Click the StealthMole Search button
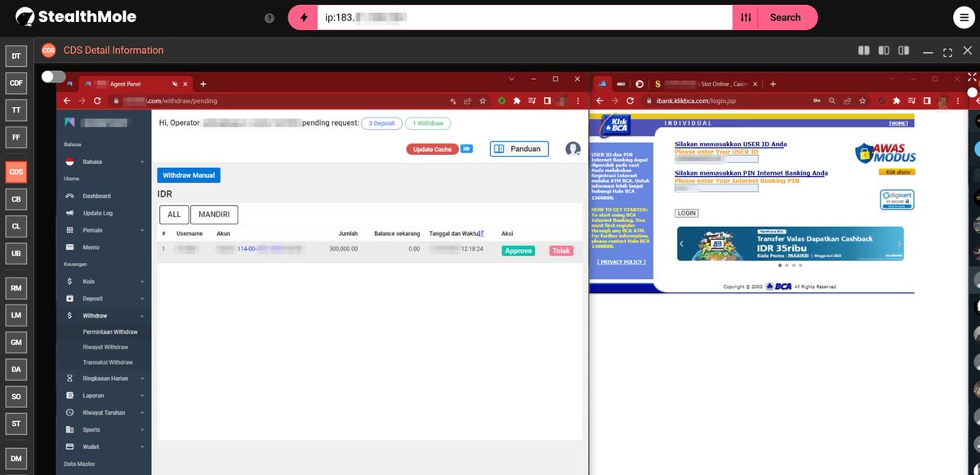Screen dimensions: 980x475 785,17
